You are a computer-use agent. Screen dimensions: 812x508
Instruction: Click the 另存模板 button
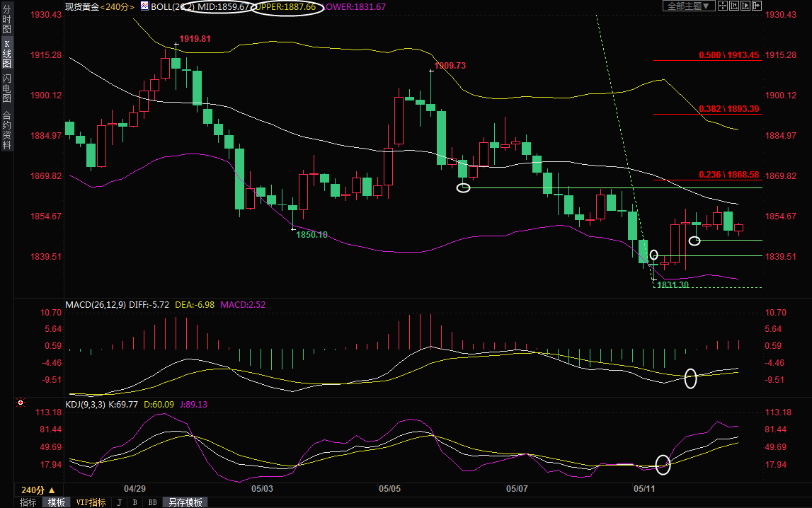185,502
